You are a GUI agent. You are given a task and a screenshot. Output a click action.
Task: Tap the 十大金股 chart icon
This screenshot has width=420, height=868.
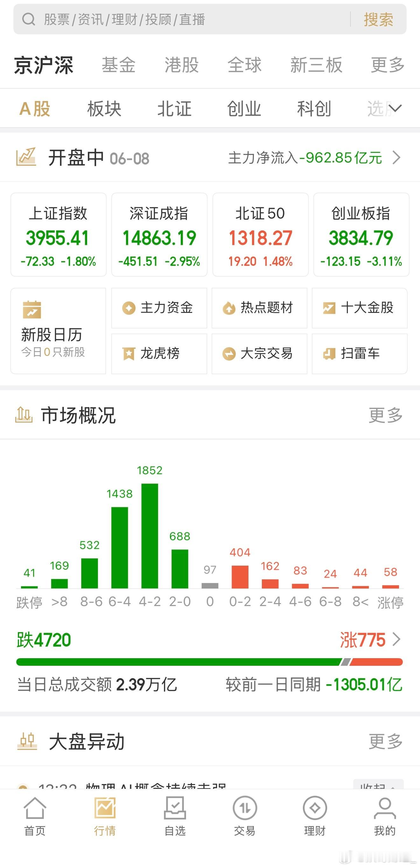pos(329,308)
